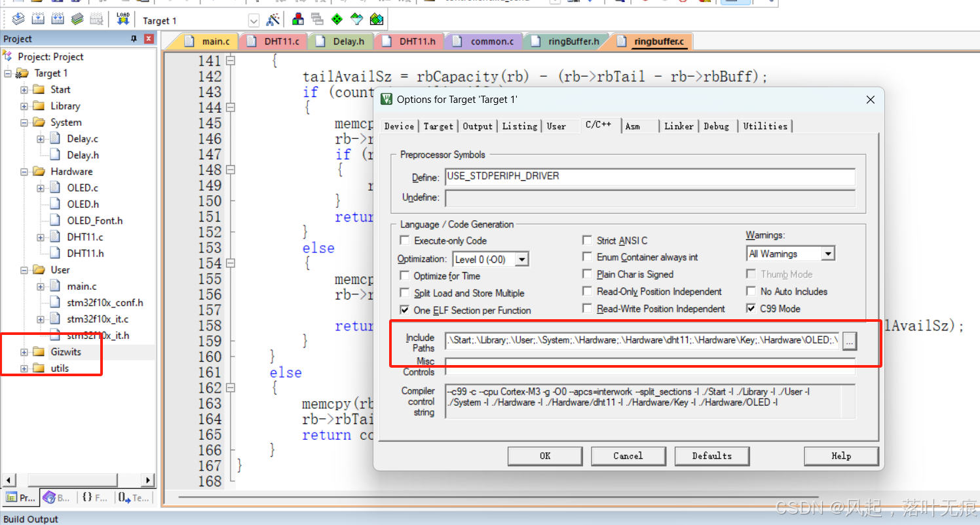980x525 pixels.
Task: Click the Rebuild all target files icon
Action: coord(58,20)
